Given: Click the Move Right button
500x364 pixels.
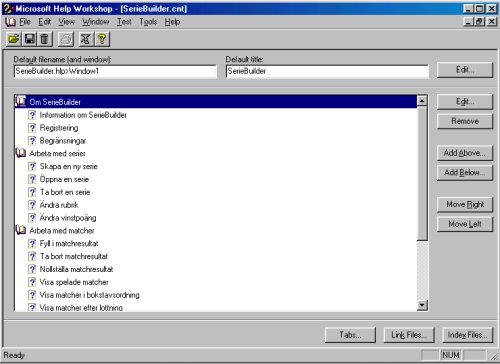Looking at the screenshot, I should coord(465,204).
